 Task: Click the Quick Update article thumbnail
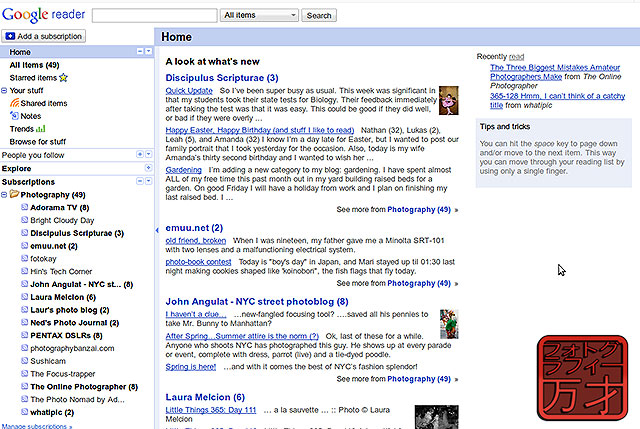click(x=449, y=100)
